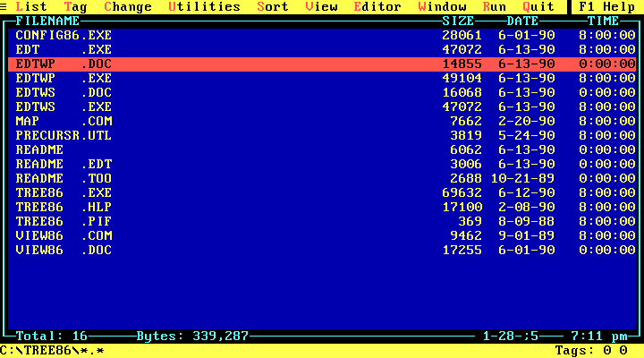Select file TREE86.HLP
The width and height of the screenshot is (644, 358).
click(322, 207)
